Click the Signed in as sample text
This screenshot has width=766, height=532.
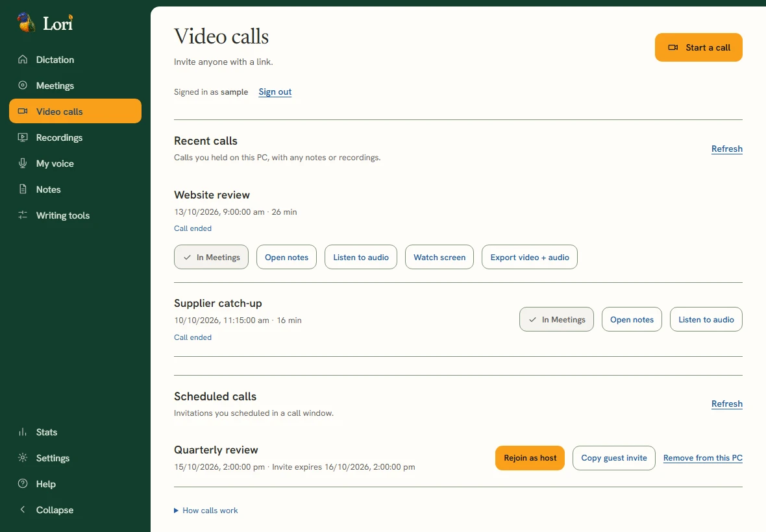click(211, 91)
